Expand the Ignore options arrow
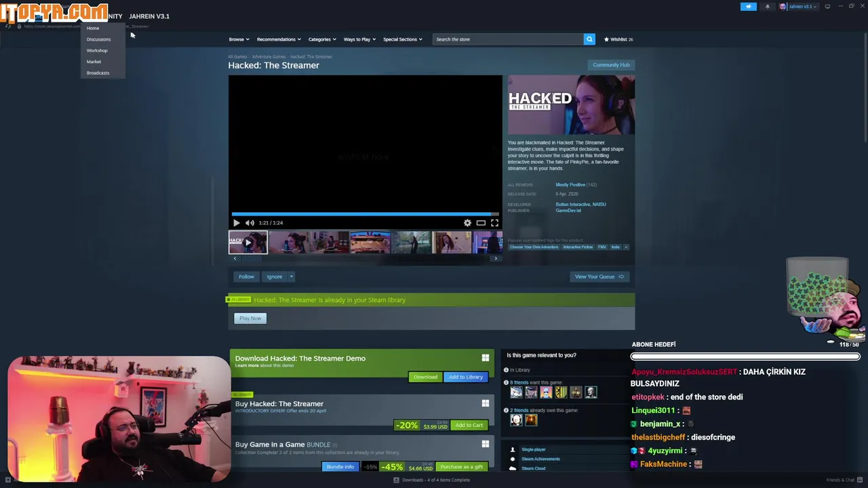Image resolution: width=868 pixels, height=488 pixels. pos(291,277)
